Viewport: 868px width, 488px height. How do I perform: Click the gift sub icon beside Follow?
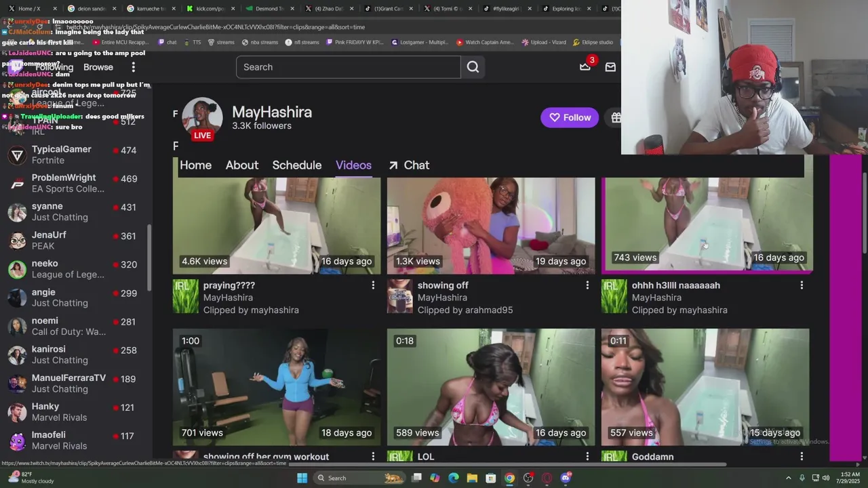click(616, 117)
